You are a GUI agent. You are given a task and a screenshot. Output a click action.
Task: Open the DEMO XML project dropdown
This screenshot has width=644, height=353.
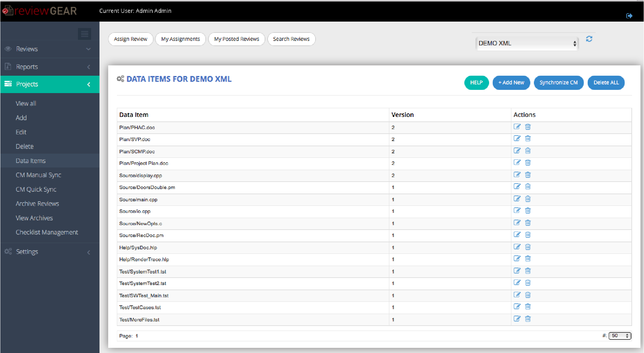[527, 43]
